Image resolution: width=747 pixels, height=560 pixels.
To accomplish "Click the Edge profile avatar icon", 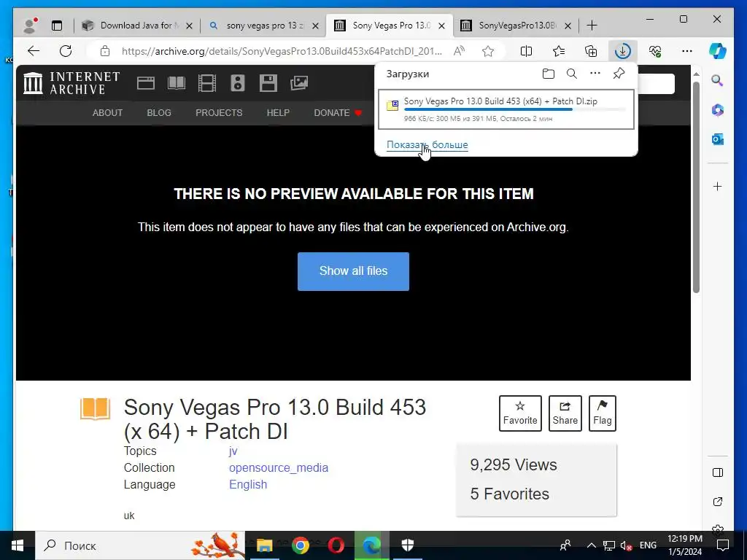I will tap(31, 26).
